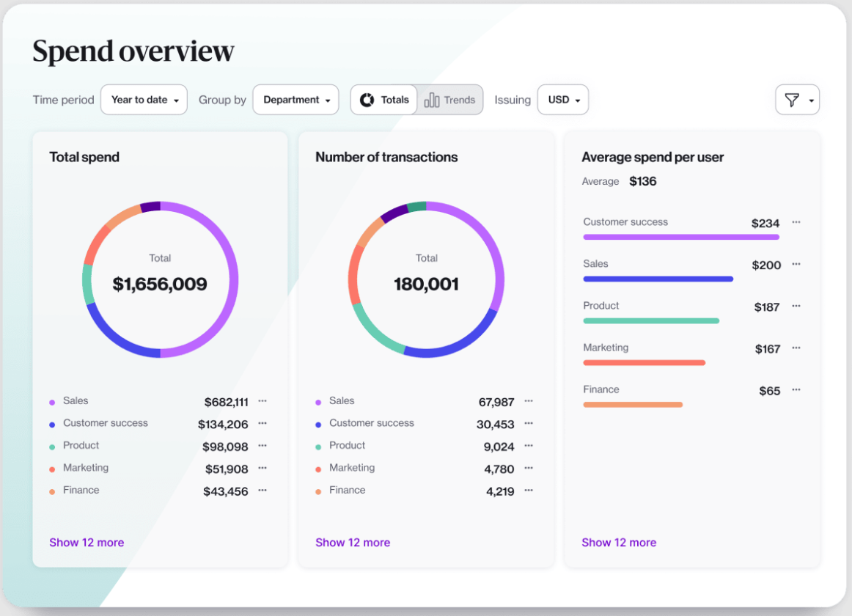852x616 pixels.
Task: Open options menu for Marketing transactions
Action: tap(529, 469)
